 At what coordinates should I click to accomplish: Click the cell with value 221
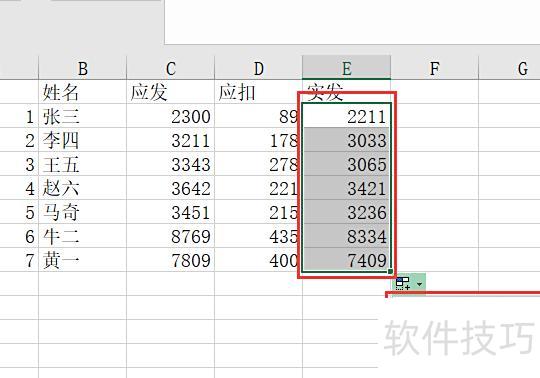tap(258, 188)
